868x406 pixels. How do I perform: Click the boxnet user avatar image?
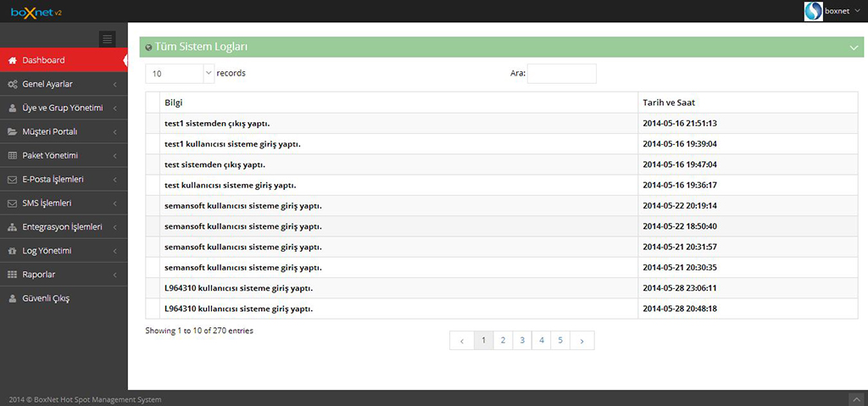pyautogui.click(x=813, y=11)
